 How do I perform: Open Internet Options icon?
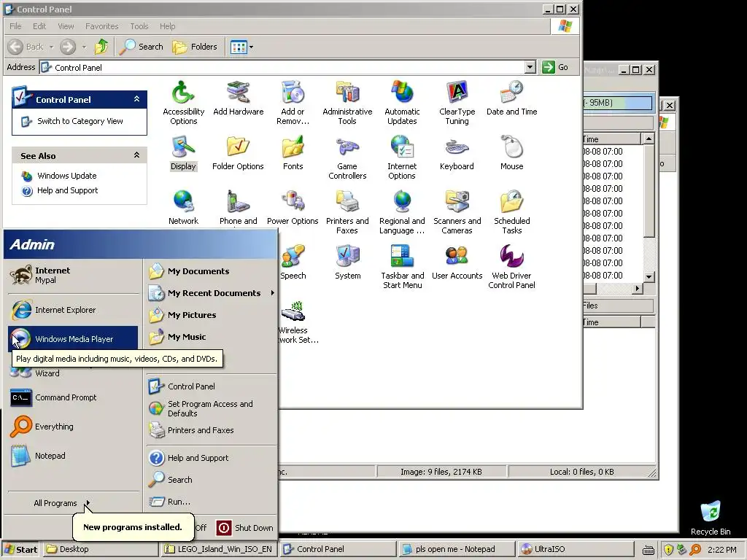[402, 157]
